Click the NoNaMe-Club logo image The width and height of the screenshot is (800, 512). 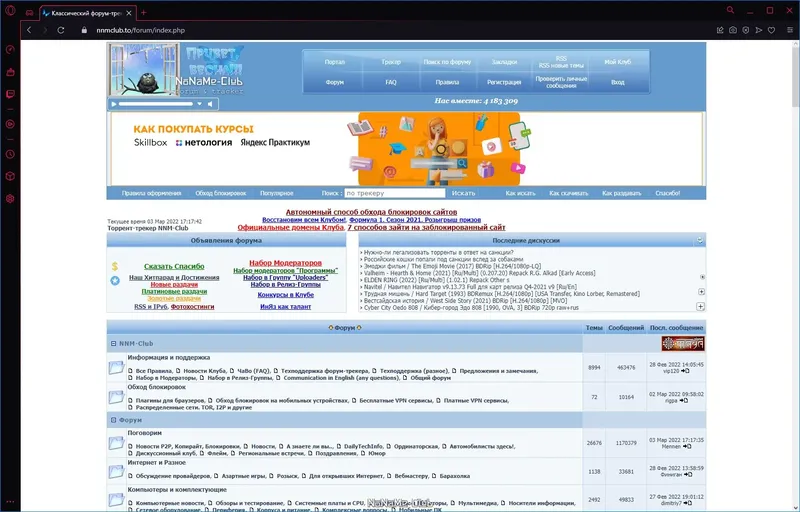pos(176,69)
